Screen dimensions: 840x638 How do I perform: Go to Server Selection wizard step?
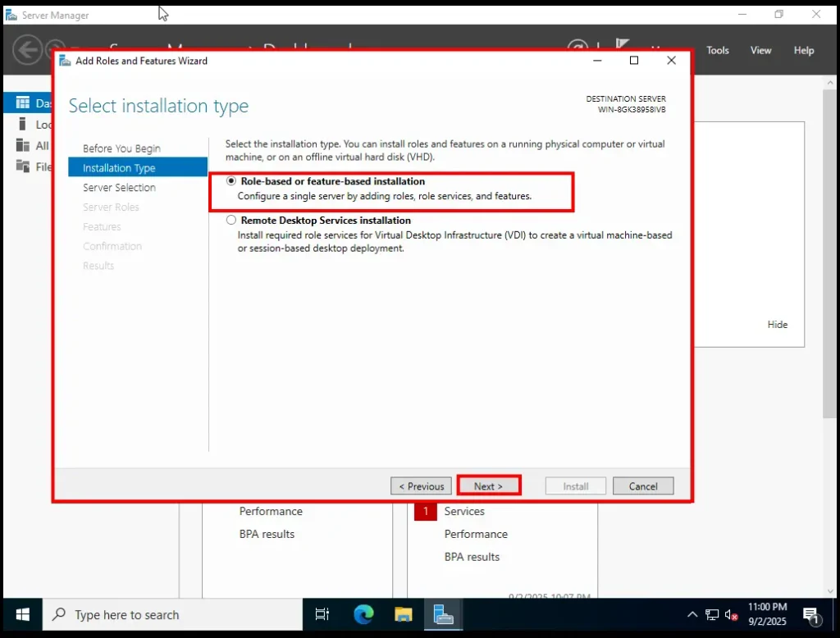click(x=120, y=188)
